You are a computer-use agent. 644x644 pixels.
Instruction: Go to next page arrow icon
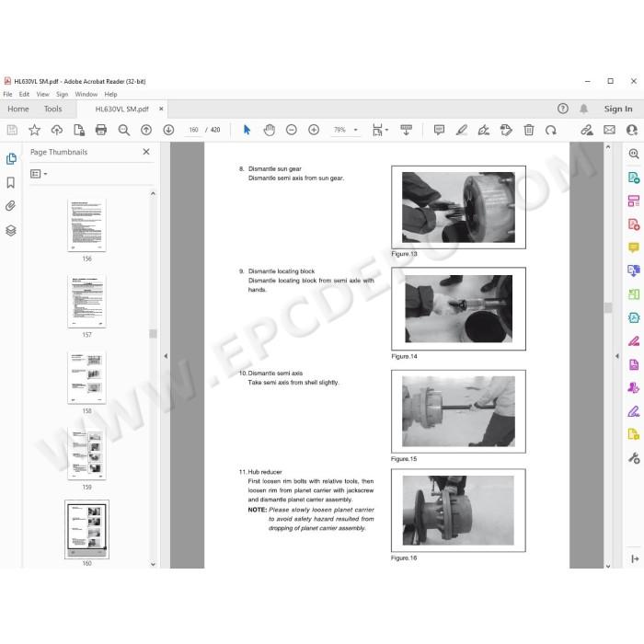tap(168, 131)
